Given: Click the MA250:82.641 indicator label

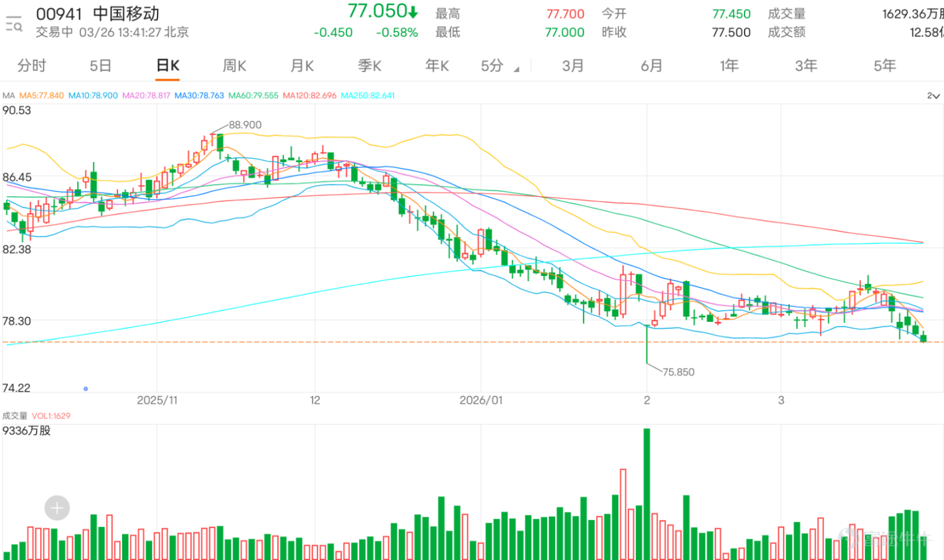Looking at the screenshot, I should (368, 95).
